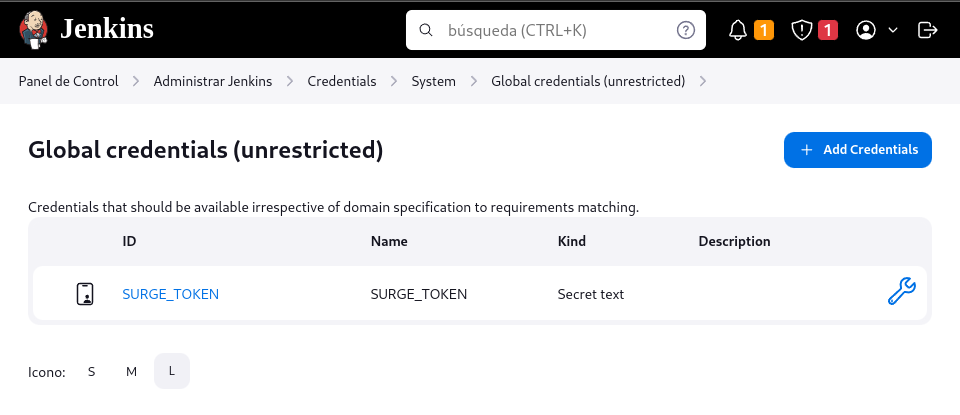Set icon size to M

(132, 372)
